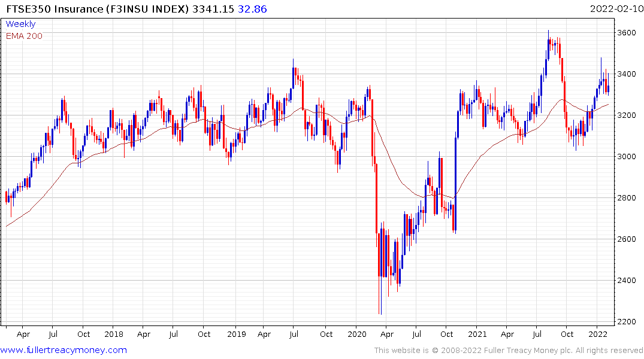This screenshot has width=644, height=359.
Task: Select the Weekly timeframe label
Action: [x=20, y=24]
